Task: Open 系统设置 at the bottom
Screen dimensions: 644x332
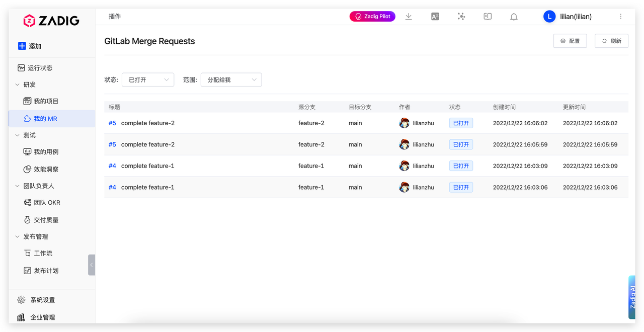Action: point(42,299)
